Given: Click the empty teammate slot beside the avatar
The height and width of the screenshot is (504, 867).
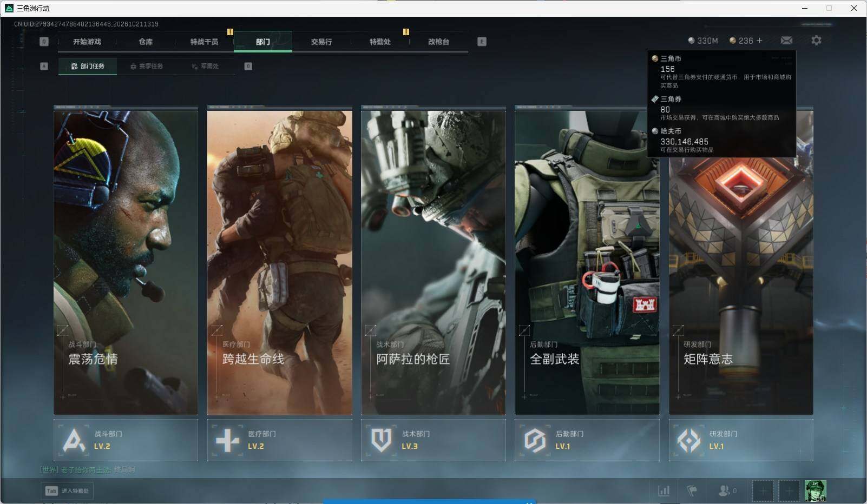Looking at the screenshot, I should (789, 490).
